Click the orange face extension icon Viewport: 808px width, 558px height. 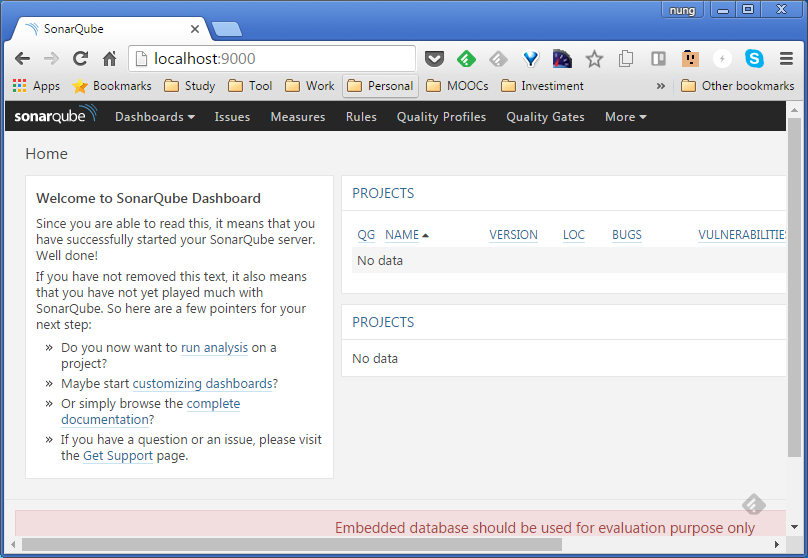tap(690, 59)
